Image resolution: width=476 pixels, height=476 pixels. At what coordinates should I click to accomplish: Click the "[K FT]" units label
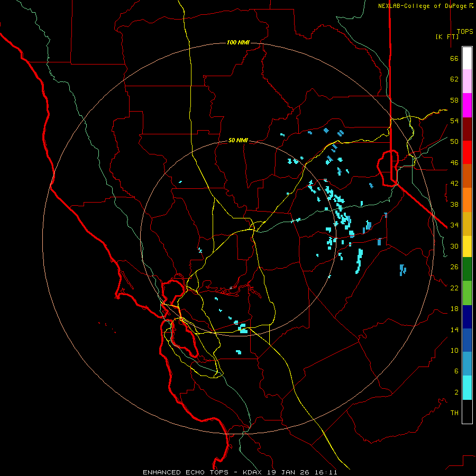tap(447, 36)
